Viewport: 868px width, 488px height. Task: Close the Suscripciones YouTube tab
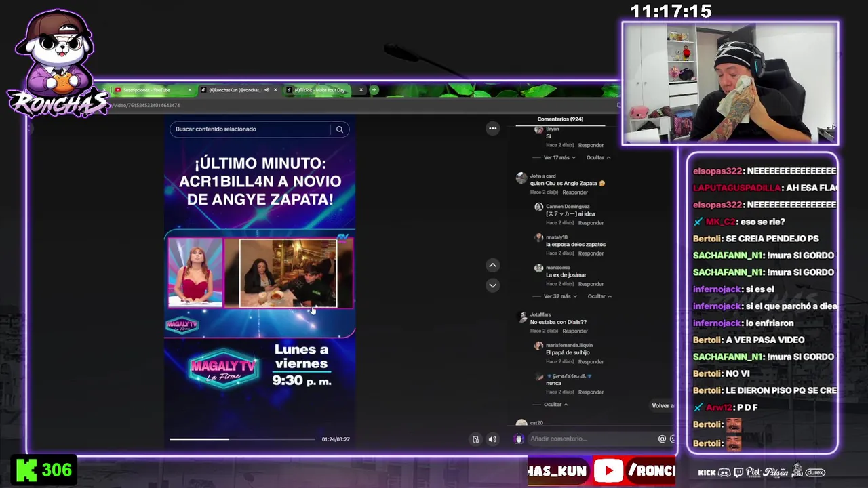coord(190,90)
